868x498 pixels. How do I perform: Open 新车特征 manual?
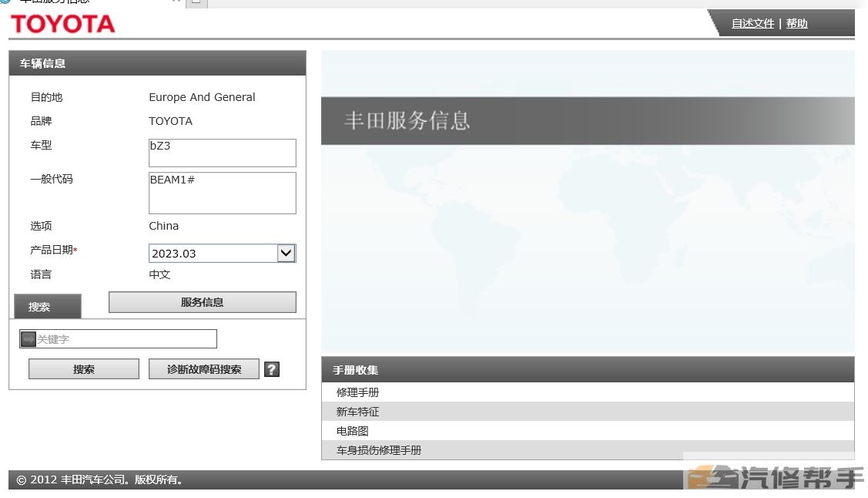(x=588, y=412)
